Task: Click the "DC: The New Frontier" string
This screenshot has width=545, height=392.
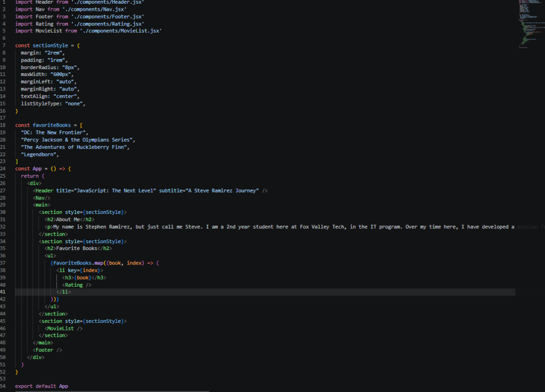Action: (x=53, y=132)
